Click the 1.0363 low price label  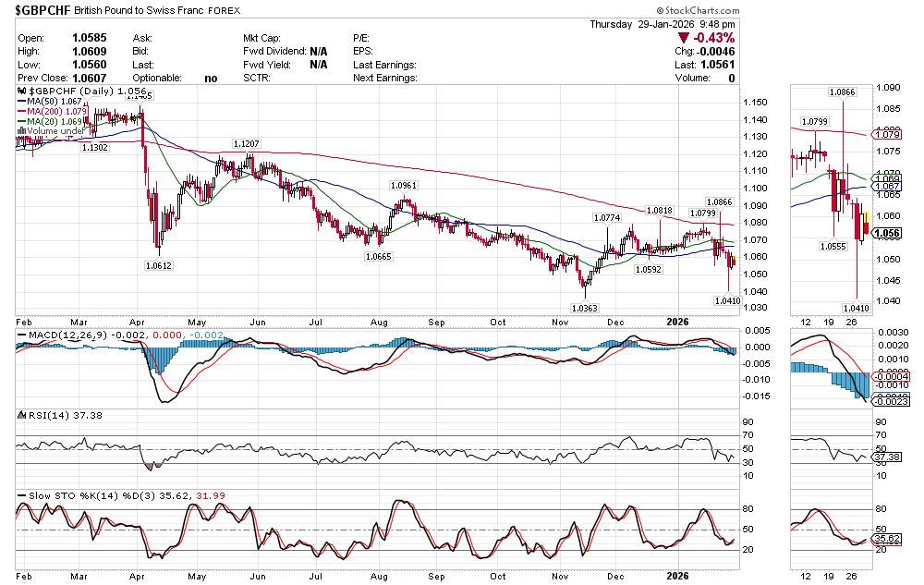coord(584,308)
